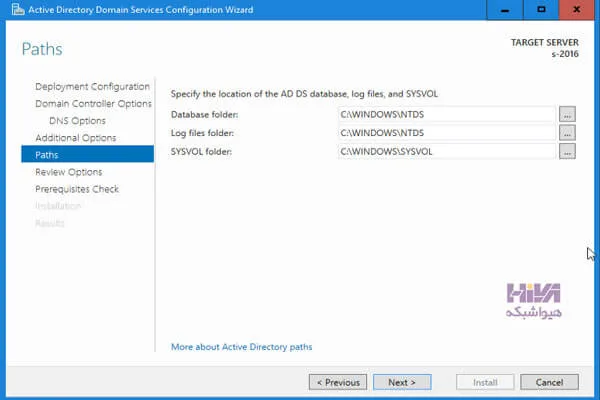Go to Deployment Configuration step
Screen dimensions: 600x400
point(92,87)
